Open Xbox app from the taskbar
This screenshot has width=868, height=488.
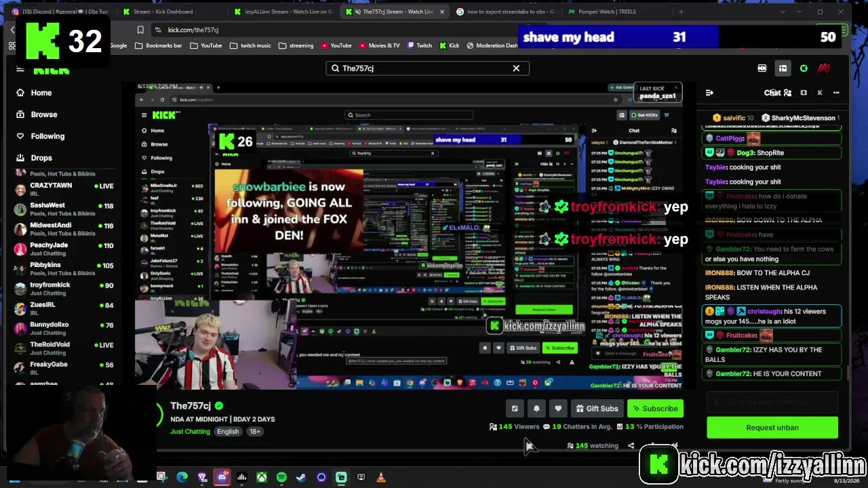(x=262, y=477)
